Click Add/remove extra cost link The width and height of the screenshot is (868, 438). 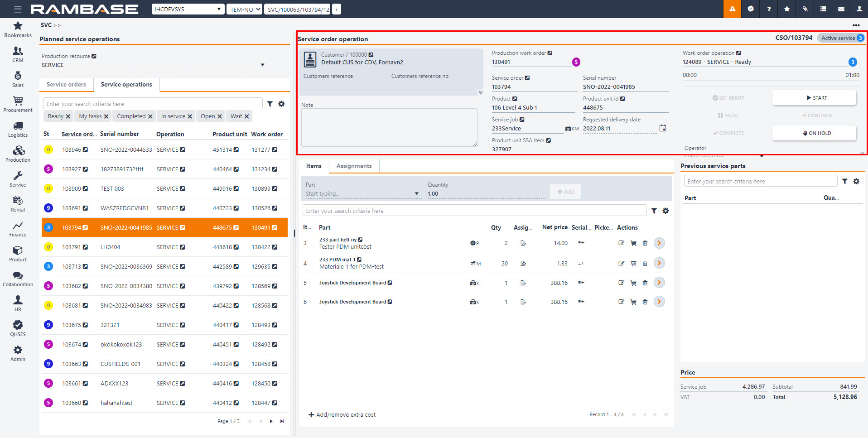[342, 414]
